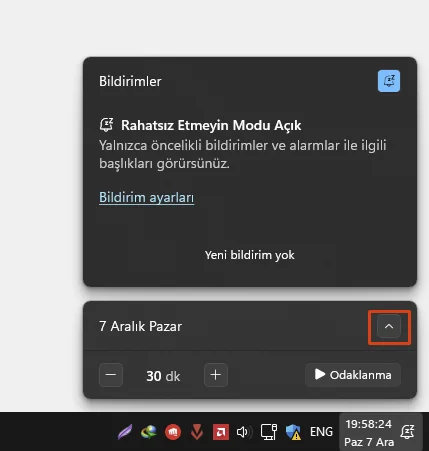Click the red fist Riot tray icon

click(x=173, y=432)
